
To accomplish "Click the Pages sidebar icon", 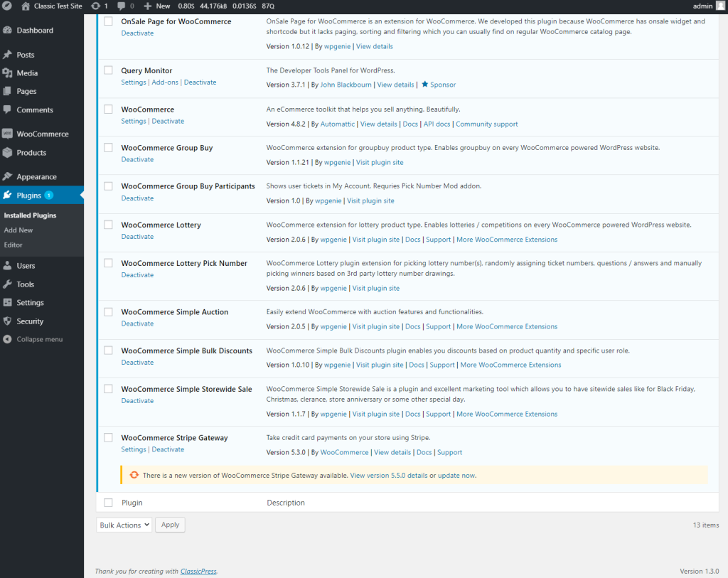I will 7,92.
